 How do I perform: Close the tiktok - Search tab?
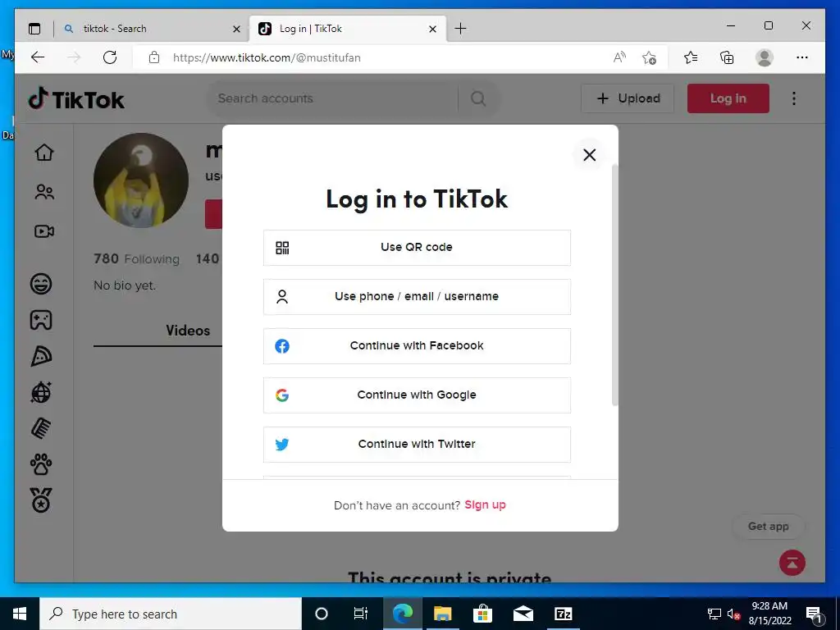pyautogui.click(x=236, y=29)
